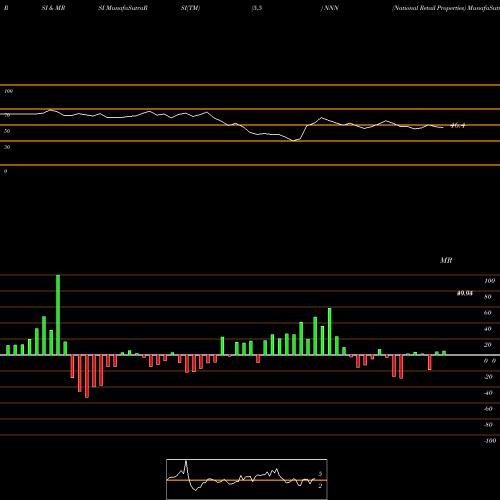The width and height of the screenshot is (500, 500).
Task: Click the '20' label on MR axis
Action: pyautogui.click(x=488, y=345)
